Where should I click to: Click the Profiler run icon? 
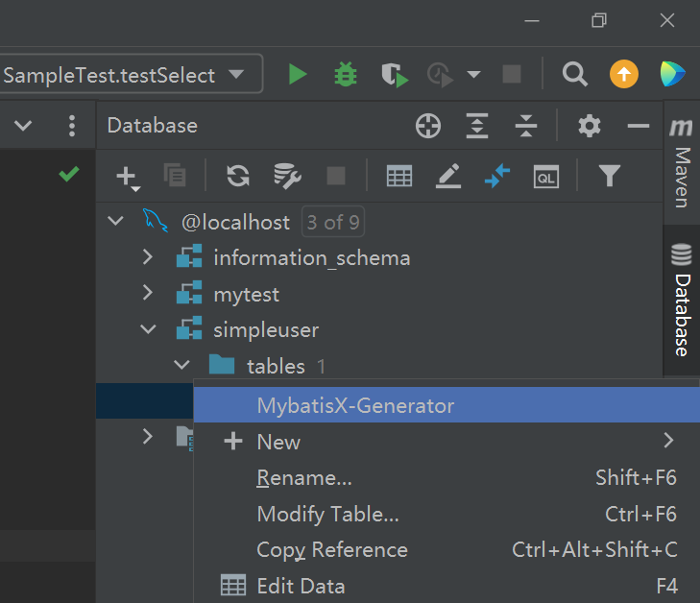440,75
